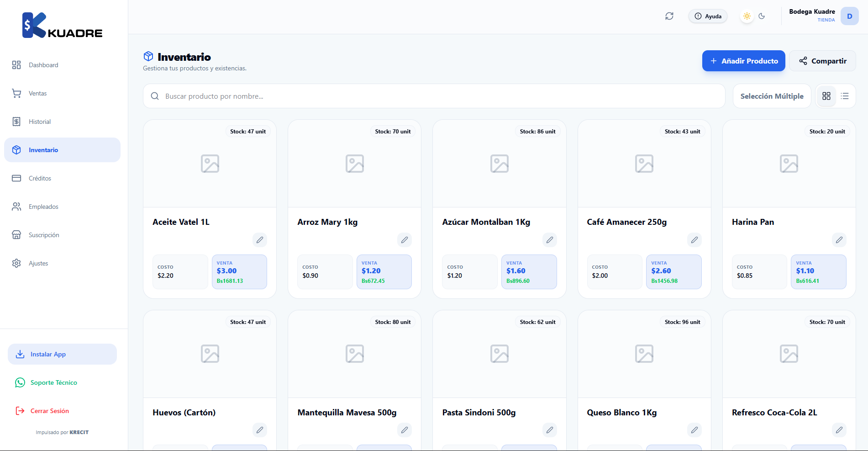Click the Instalar App button
Viewport: 868px width, 451px height.
(62, 354)
